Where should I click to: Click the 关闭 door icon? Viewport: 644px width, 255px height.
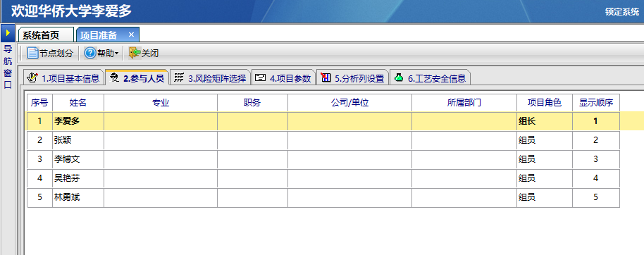coord(135,53)
